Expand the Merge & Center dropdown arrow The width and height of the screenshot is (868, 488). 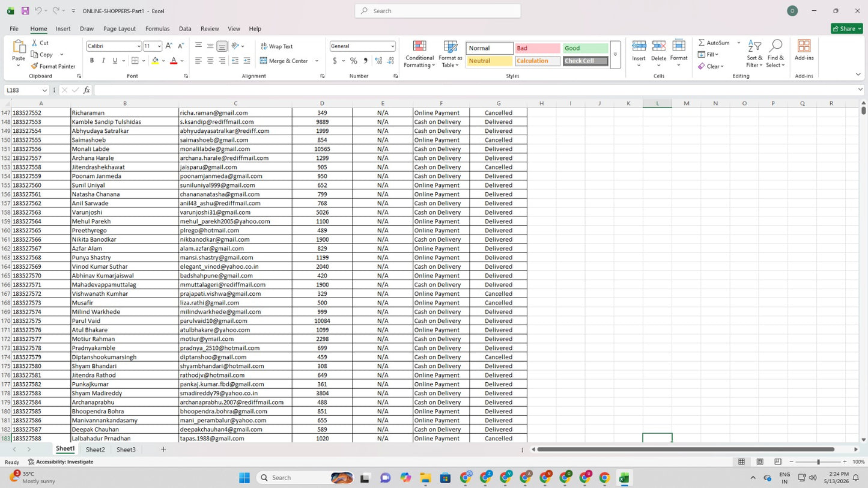tap(317, 61)
